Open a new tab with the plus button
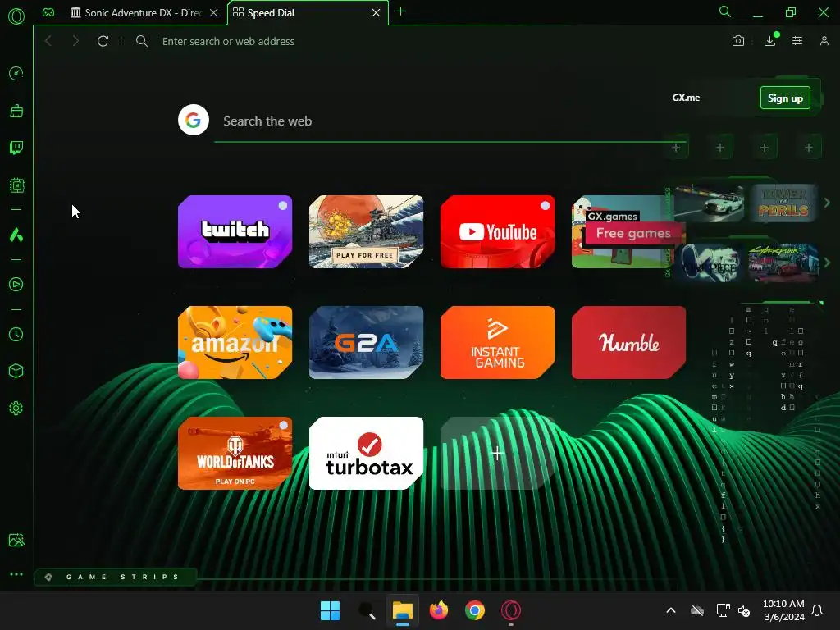 pyautogui.click(x=400, y=11)
